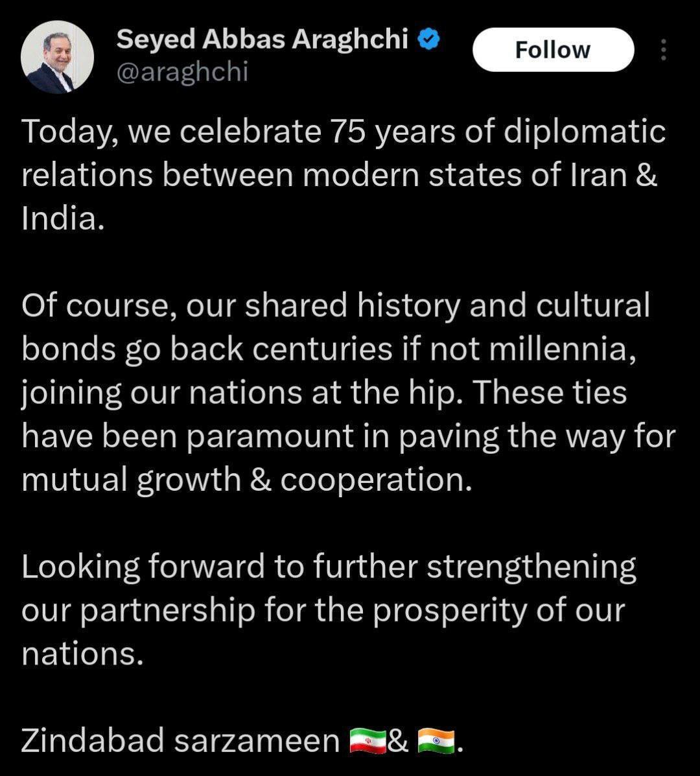Click the words 'Zindabad sarzameen'
The image size is (700, 776).
(180, 742)
